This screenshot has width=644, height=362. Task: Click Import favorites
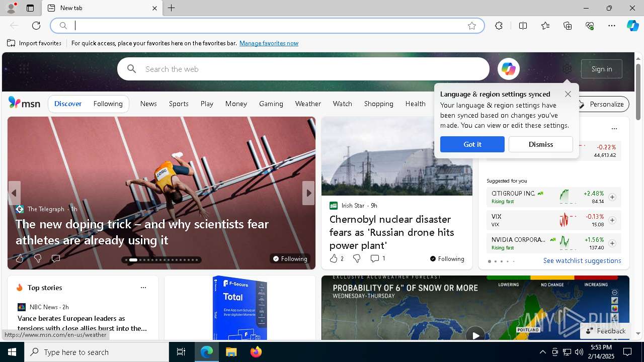click(34, 43)
